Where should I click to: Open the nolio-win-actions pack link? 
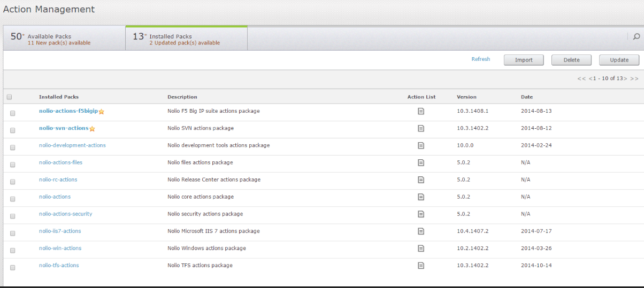coord(60,248)
